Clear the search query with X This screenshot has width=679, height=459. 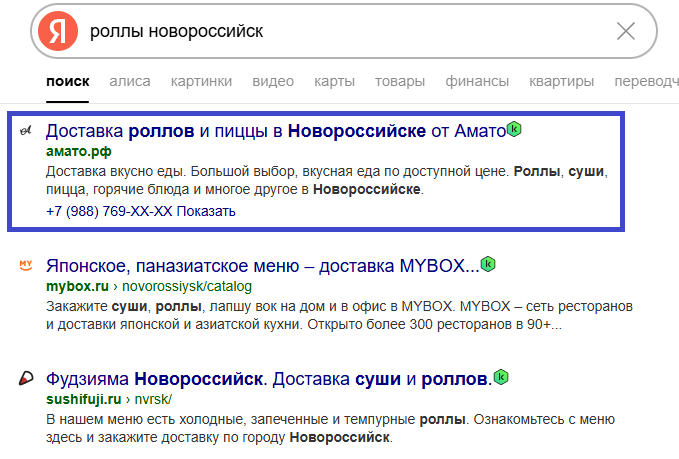point(626,31)
